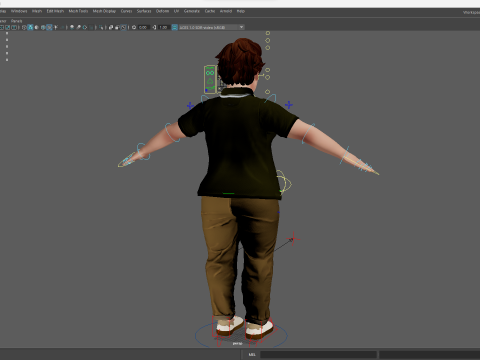480x360 pixels.
Task: Select the left blue cross shoulder control
Action: (190, 106)
